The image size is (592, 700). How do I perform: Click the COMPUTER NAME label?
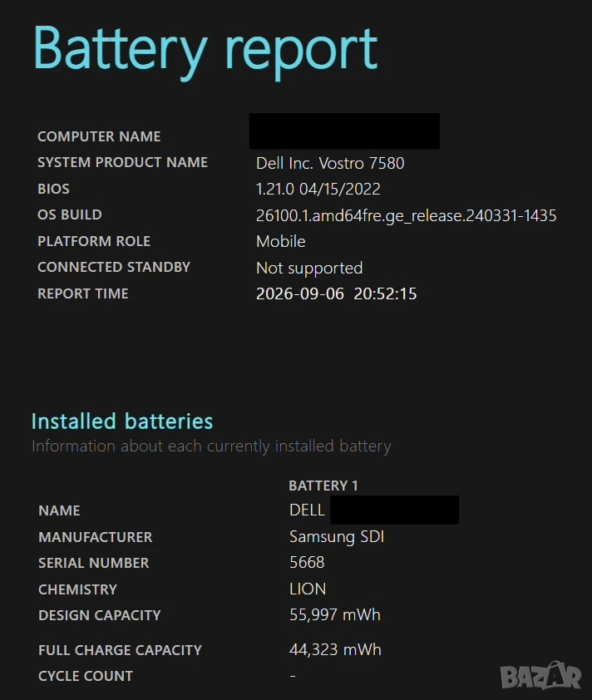[x=99, y=136]
